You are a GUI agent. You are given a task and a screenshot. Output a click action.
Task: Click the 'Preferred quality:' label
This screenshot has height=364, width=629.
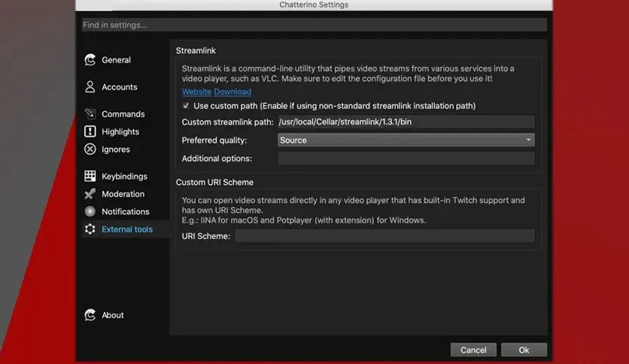(214, 141)
